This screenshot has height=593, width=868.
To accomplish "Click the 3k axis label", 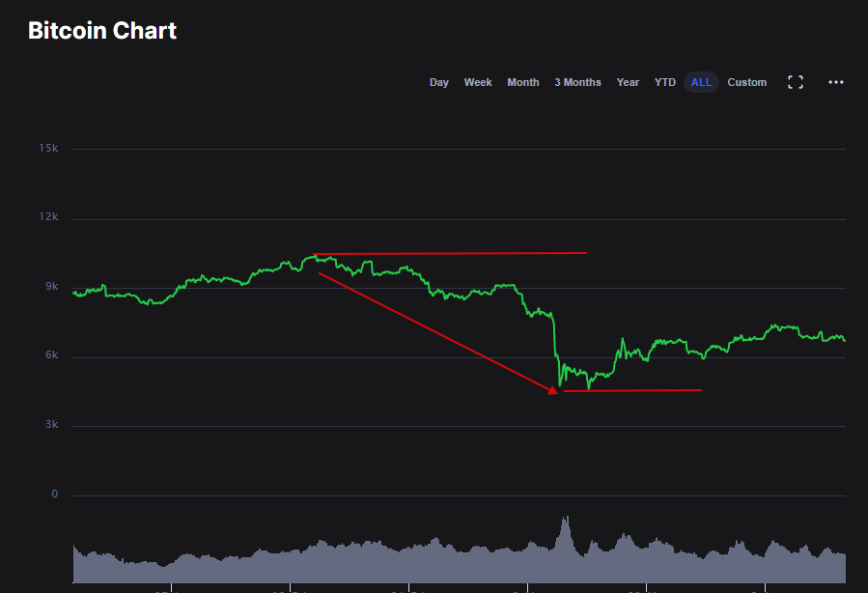I will click(52, 424).
